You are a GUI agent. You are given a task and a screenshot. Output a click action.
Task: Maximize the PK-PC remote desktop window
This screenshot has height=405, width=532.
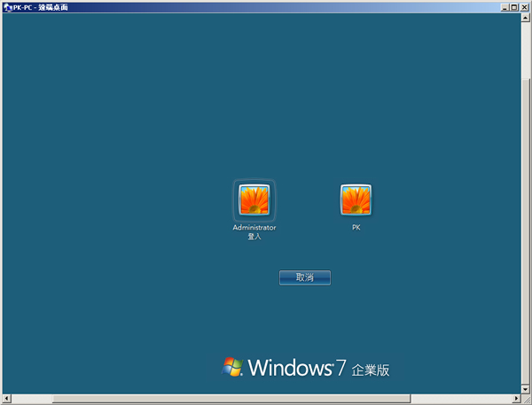514,7
